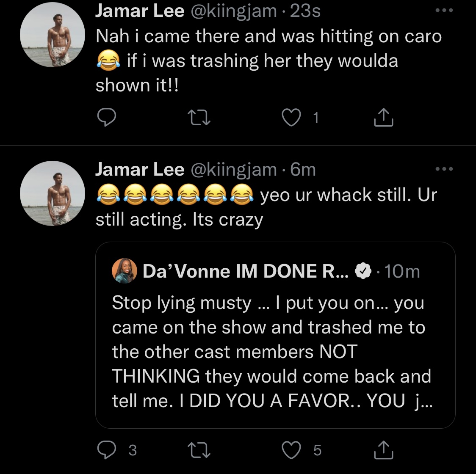Click the @kiingjam handle on top tweet

click(x=234, y=11)
